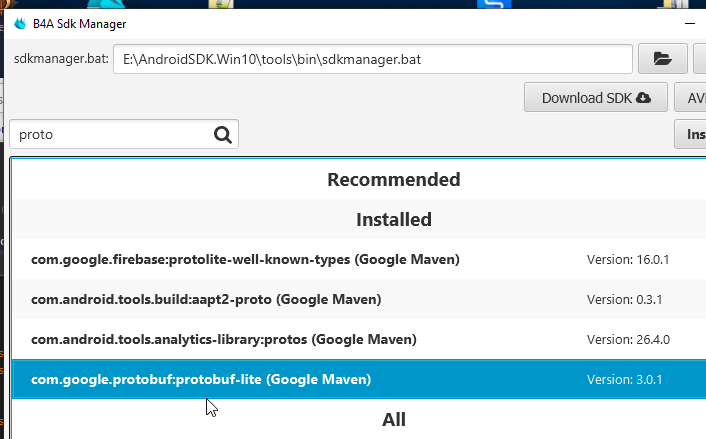706x439 pixels.
Task: Click the "sdkmanager.bat:" label
Action: point(60,59)
